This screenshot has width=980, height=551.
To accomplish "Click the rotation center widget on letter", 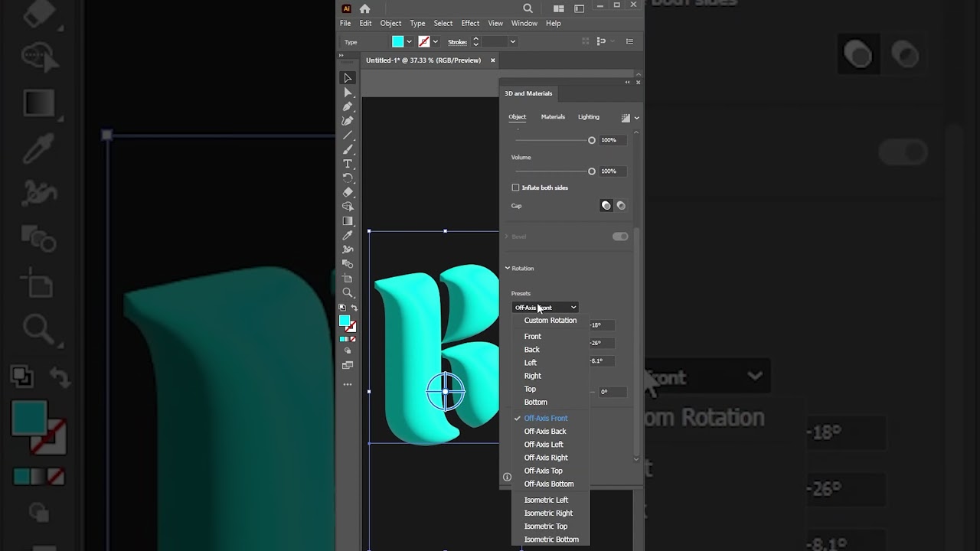I will pos(446,392).
